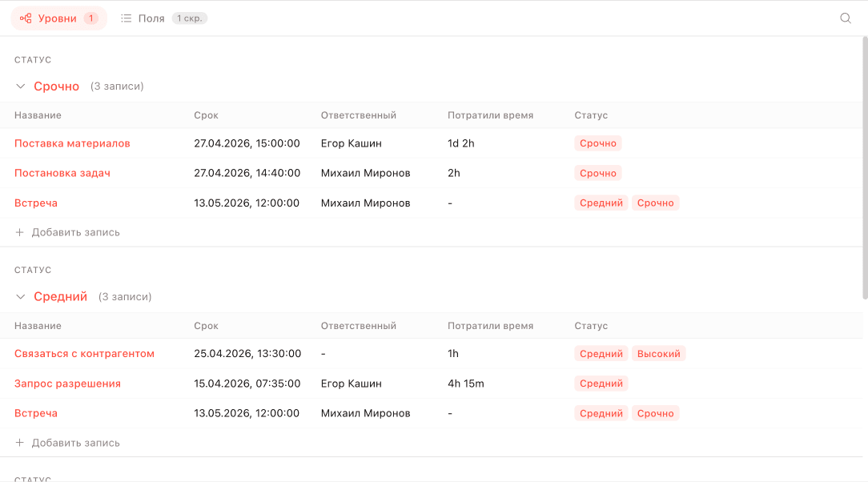Click time spent 1d 2h
Viewport: 868px width, 482px height.
coord(460,143)
